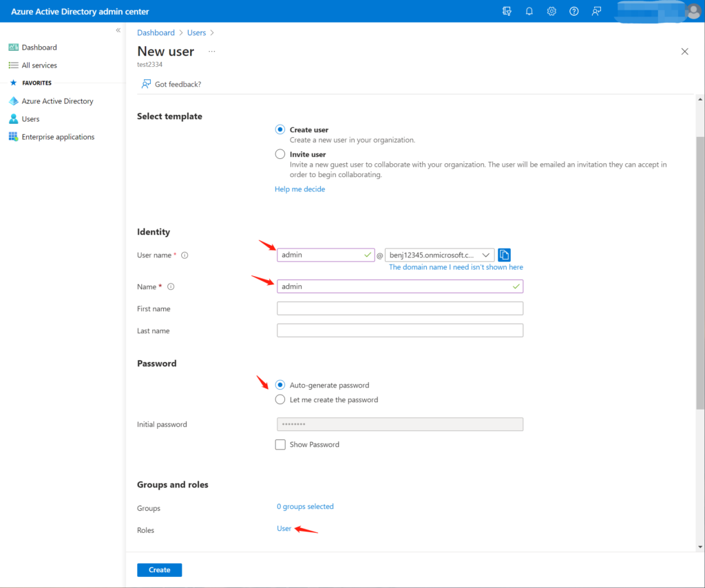This screenshot has height=588, width=705.
Task: Click the Dashboard chart icon in sidebar
Action: (x=14, y=48)
